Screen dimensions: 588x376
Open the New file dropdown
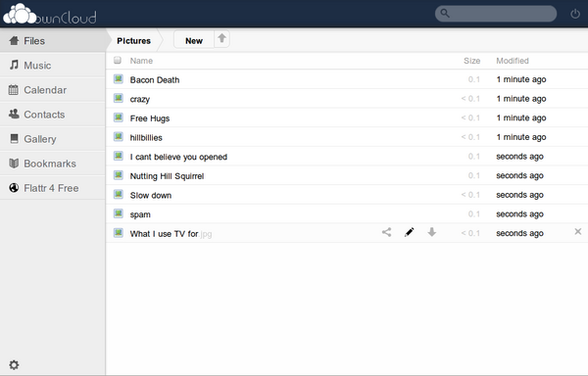[194, 40]
